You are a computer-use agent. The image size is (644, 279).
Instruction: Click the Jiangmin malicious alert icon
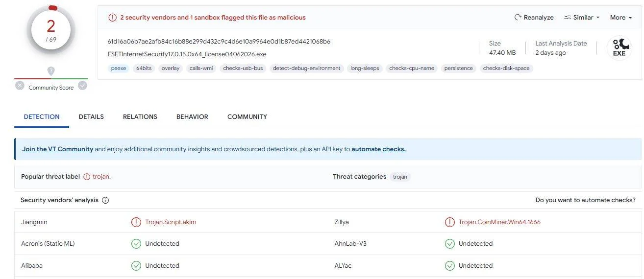pos(136,222)
